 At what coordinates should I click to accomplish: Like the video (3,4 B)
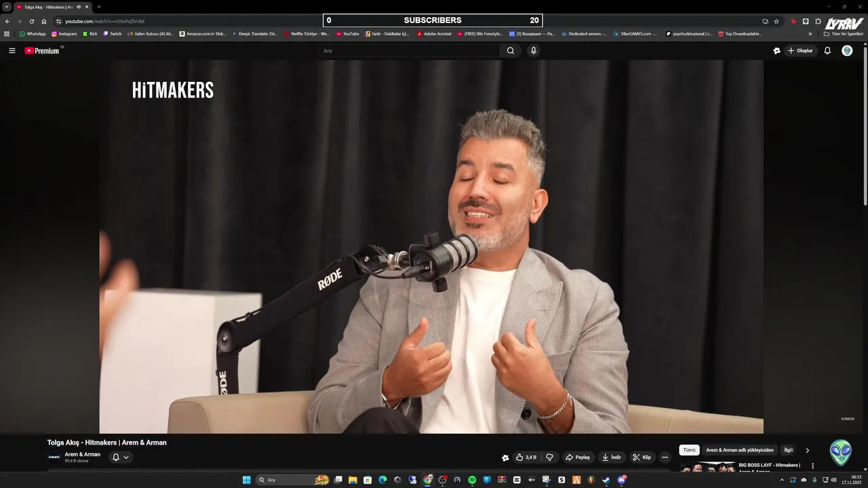526,457
